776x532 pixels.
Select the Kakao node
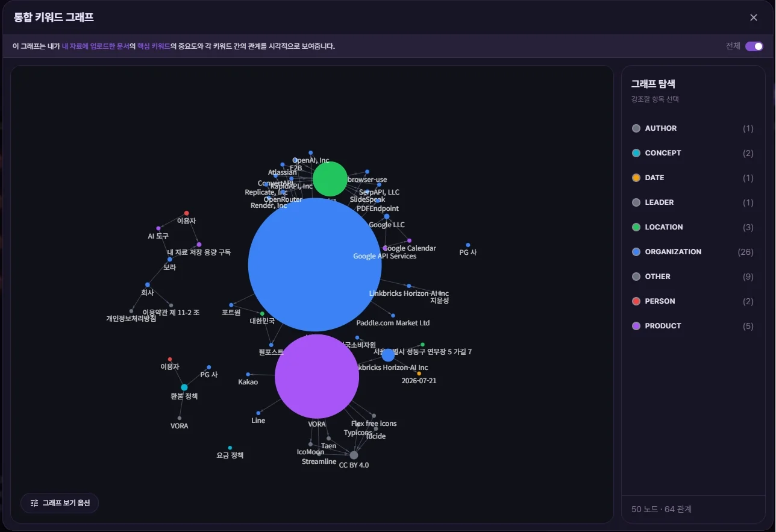(x=248, y=374)
